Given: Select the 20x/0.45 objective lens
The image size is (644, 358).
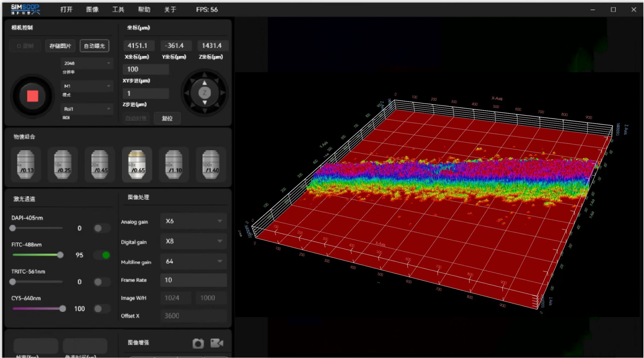Looking at the screenshot, I should point(100,165).
